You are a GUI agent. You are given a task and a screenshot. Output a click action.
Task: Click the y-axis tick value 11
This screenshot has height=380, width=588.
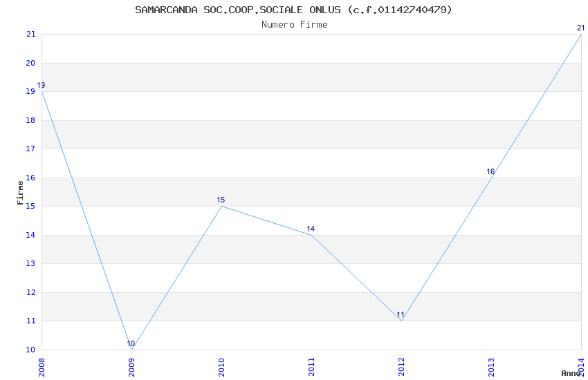(30, 321)
